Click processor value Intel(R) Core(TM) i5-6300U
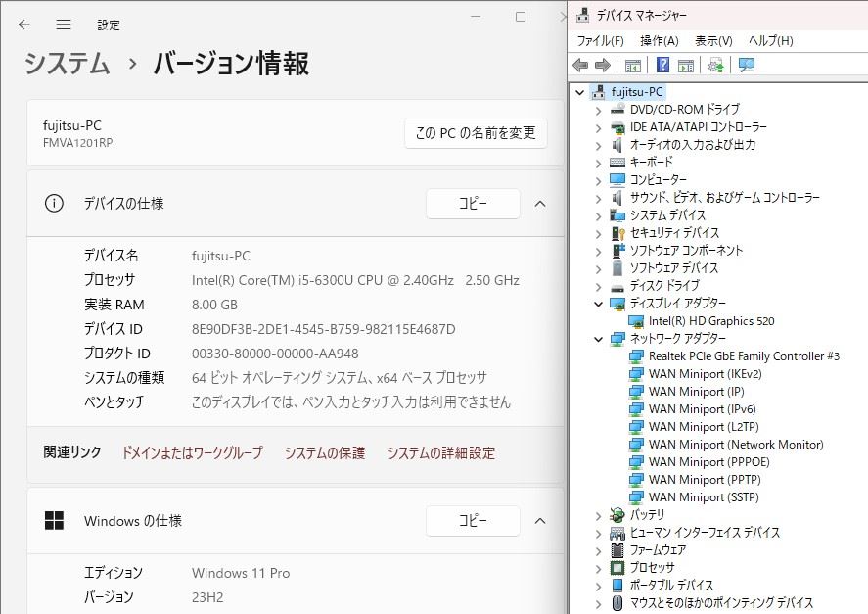 coord(355,280)
